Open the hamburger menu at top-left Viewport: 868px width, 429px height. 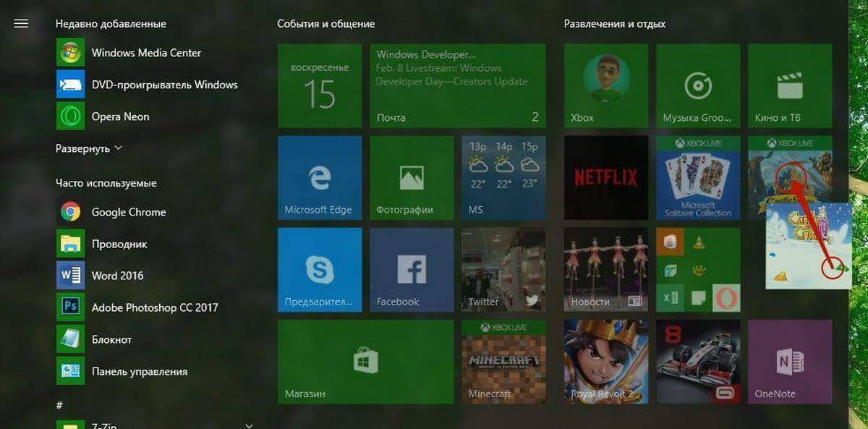[x=21, y=23]
